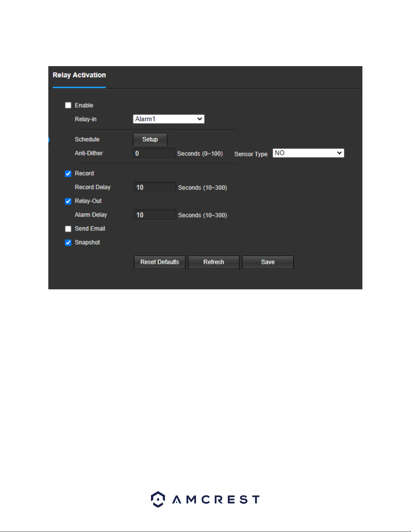Click the 'Record Delay' label
This screenshot has width=411, height=532.
point(93,187)
